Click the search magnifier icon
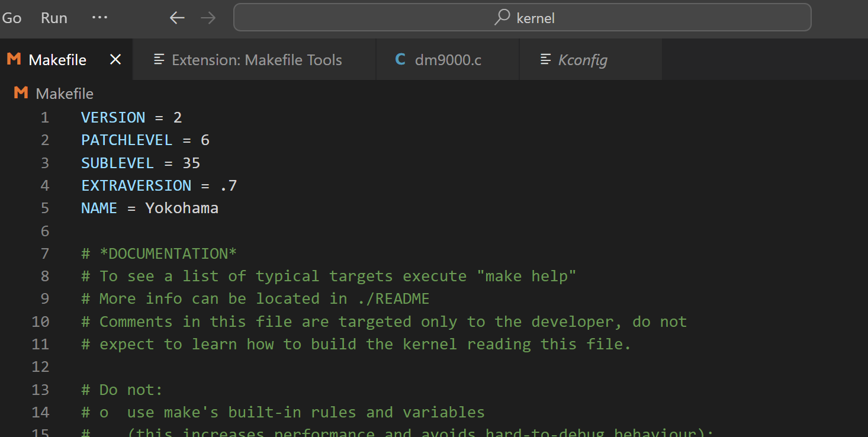The image size is (868, 437). click(502, 17)
